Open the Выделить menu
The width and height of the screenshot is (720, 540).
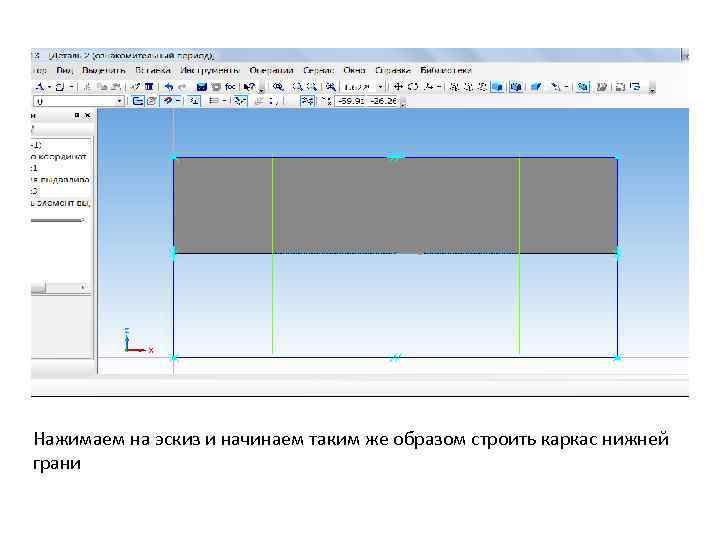(x=103, y=70)
